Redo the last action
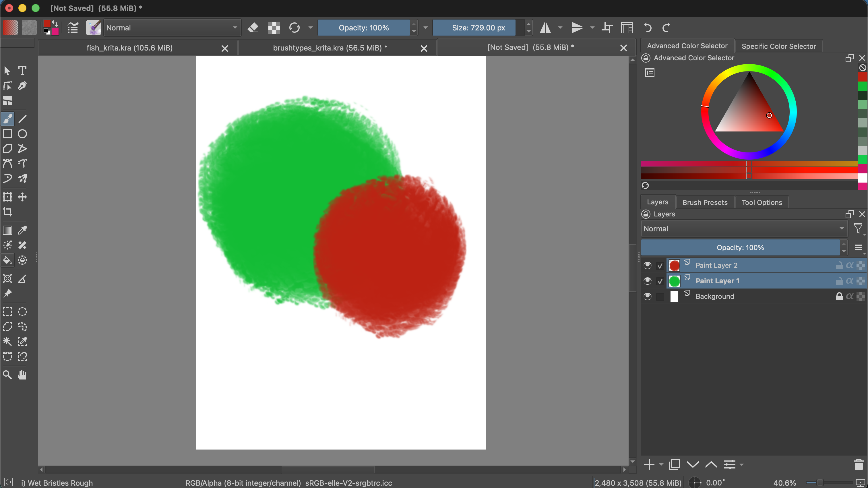Image resolution: width=868 pixels, height=488 pixels. pos(666,28)
